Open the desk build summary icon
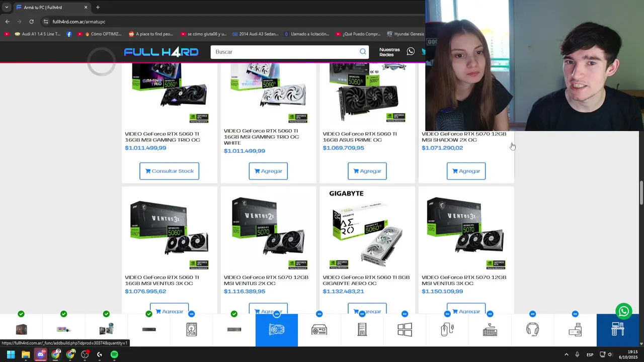This screenshot has height=362, width=644. (x=618, y=330)
